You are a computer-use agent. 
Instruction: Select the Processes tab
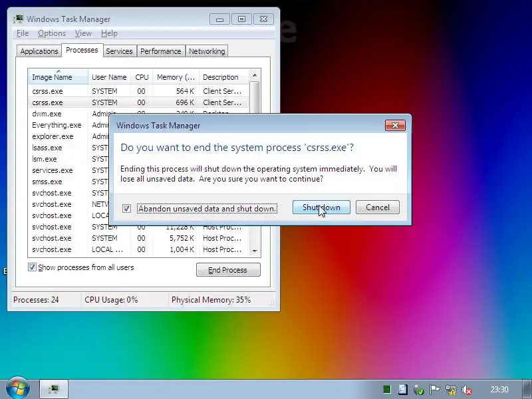(82, 50)
